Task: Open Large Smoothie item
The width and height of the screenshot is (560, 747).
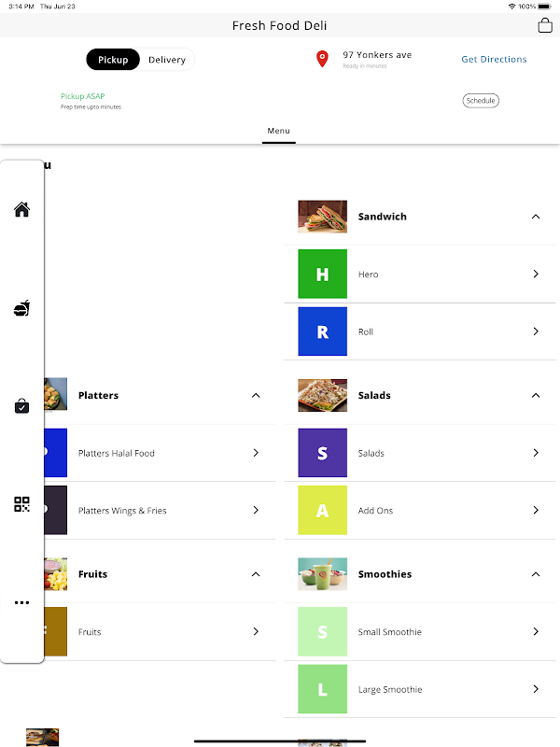Action: coord(419,690)
